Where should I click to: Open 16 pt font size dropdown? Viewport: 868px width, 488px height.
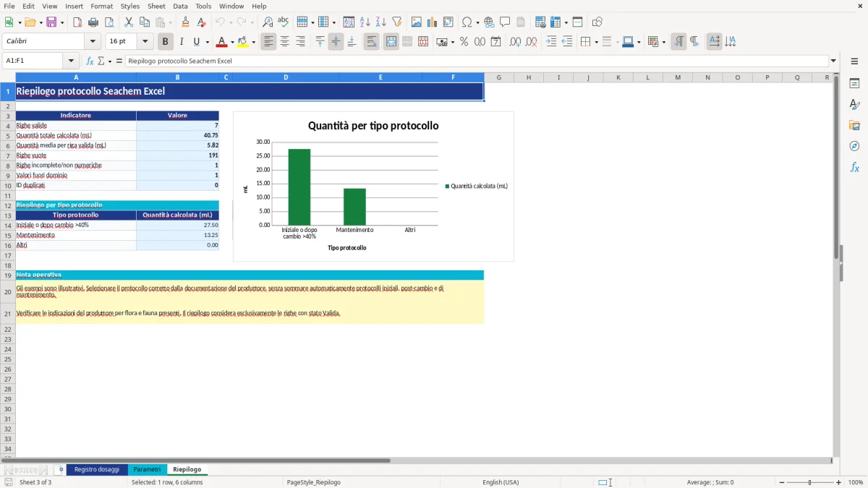(145, 42)
